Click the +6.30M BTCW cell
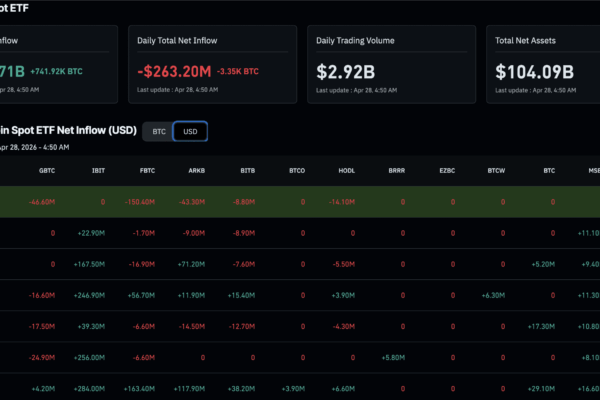Viewport: 600px width, 400px height. pos(493,295)
